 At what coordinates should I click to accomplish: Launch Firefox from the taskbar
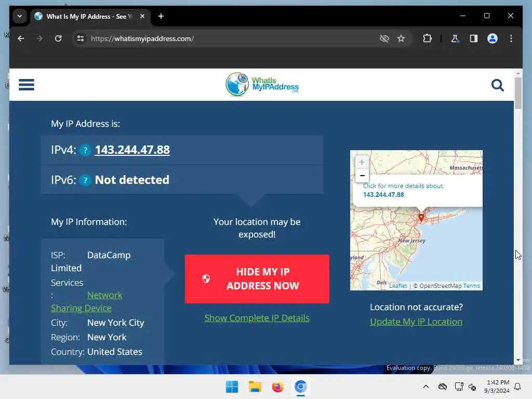(x=277, y=387)
